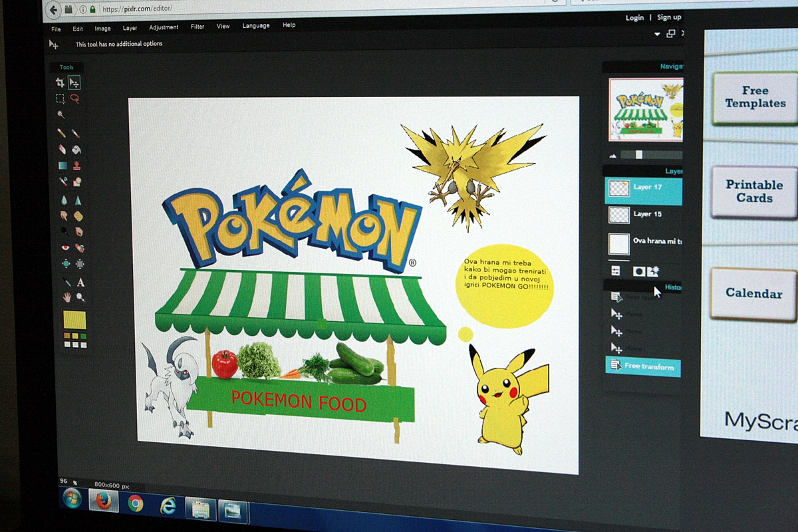Open the yellow main color swatch
The height and width of the screenshot is (532, 798).
tap(74, 320)
